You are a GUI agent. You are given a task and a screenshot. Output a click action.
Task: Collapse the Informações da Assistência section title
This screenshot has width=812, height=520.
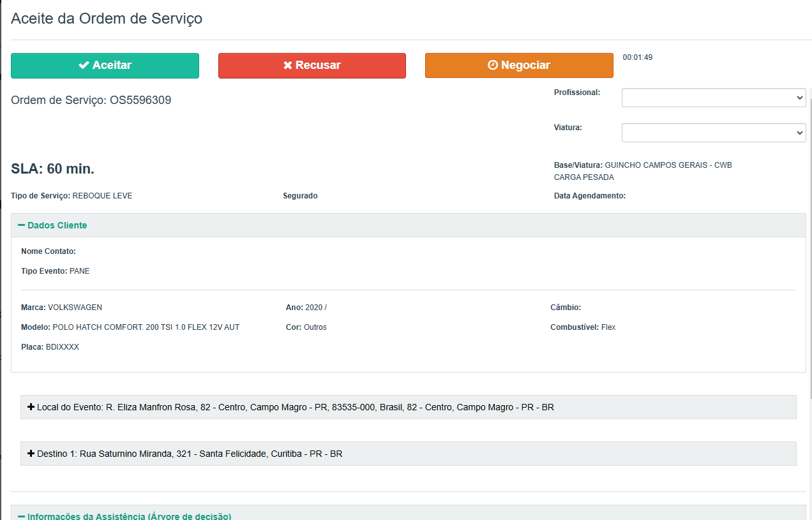click(129, 516)
